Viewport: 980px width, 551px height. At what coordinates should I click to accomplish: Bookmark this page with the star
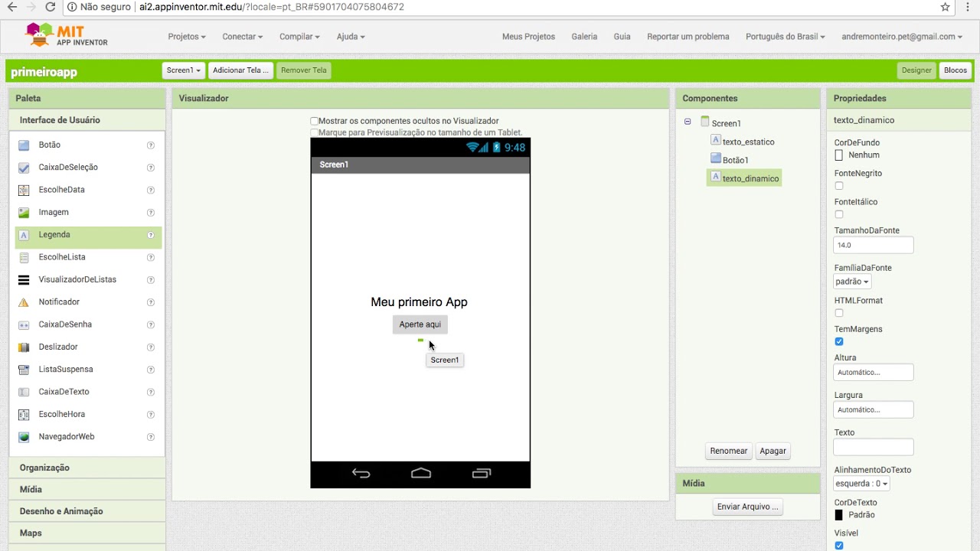point(946,7)
